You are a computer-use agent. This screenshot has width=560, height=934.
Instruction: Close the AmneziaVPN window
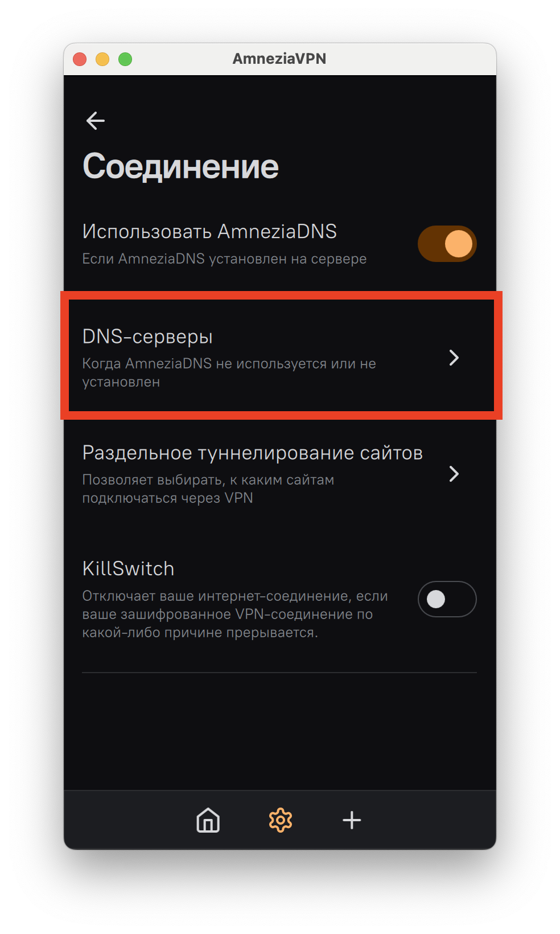80,59
